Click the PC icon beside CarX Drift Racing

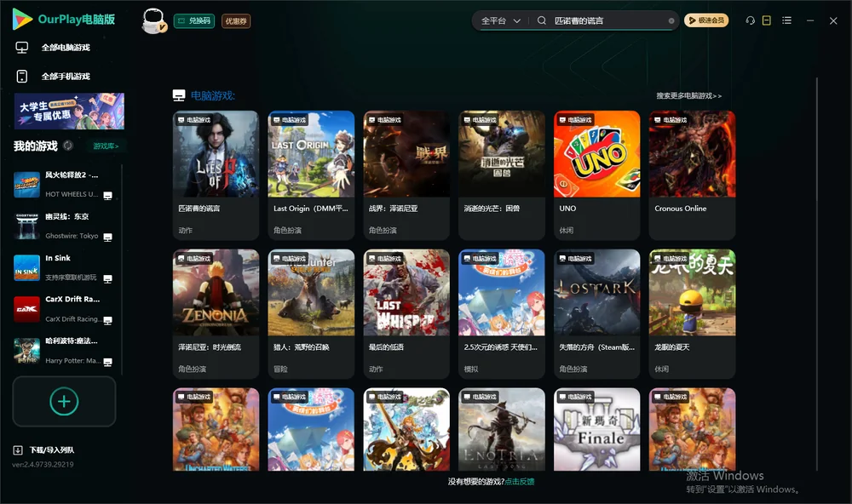[x=107, y=320]
